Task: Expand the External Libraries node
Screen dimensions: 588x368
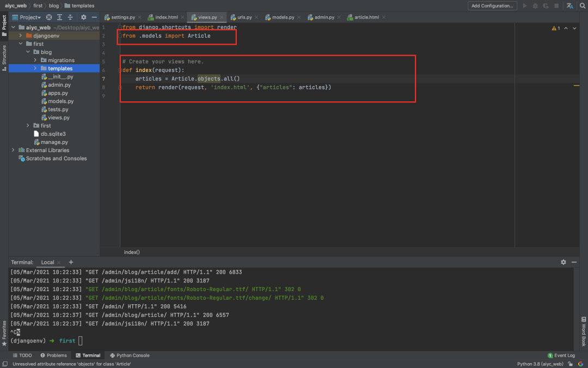Action: pyautogui.click(x=13, y=150)
